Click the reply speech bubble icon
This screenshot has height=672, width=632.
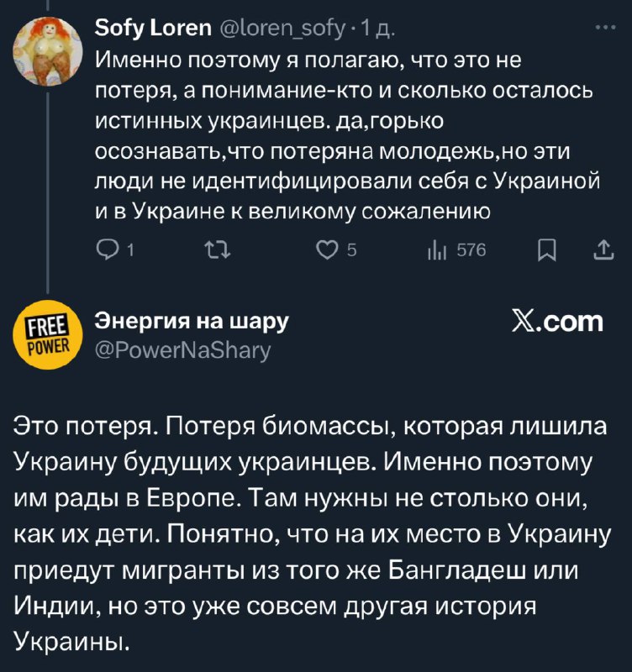108,250
